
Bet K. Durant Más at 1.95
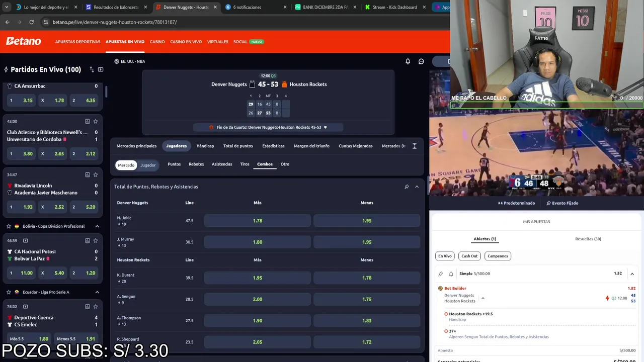click(x=258, y=278)
